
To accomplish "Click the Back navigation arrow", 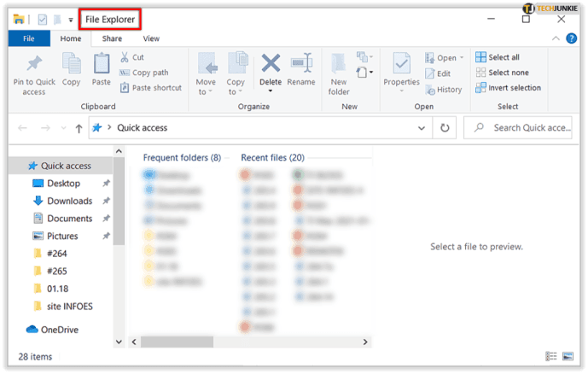I will point(22,128).
